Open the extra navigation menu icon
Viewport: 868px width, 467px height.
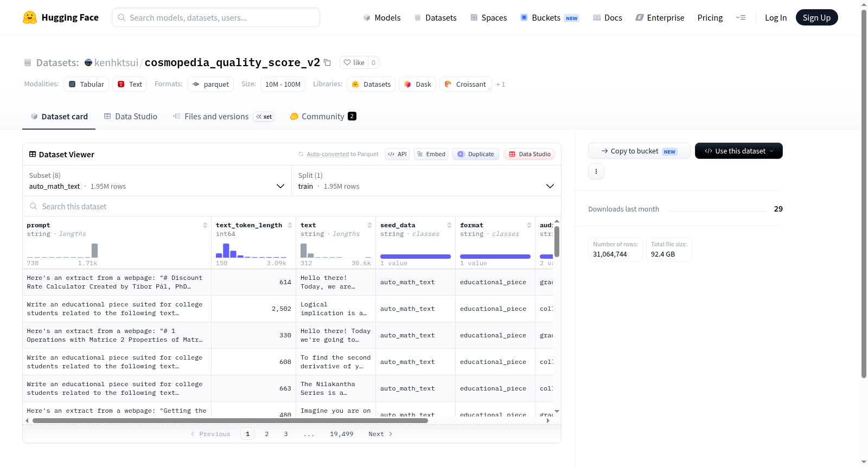click(741, 17)
